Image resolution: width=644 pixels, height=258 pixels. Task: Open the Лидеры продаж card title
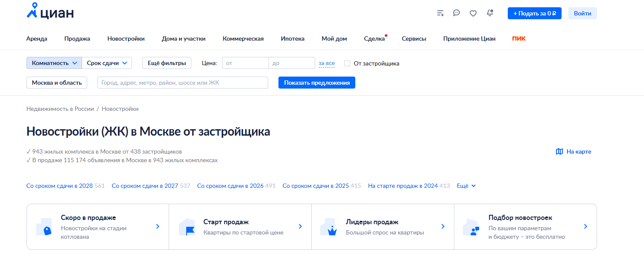pyautogui.click(x=372, y=222)
